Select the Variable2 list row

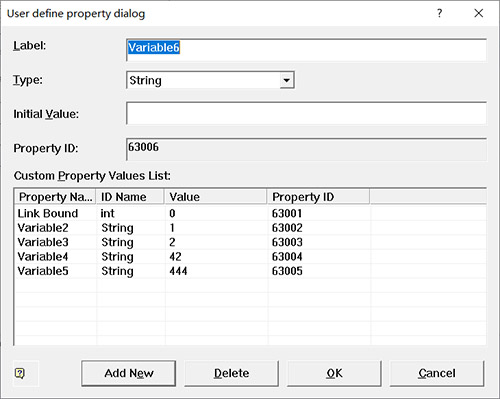[x=250, y=228]
